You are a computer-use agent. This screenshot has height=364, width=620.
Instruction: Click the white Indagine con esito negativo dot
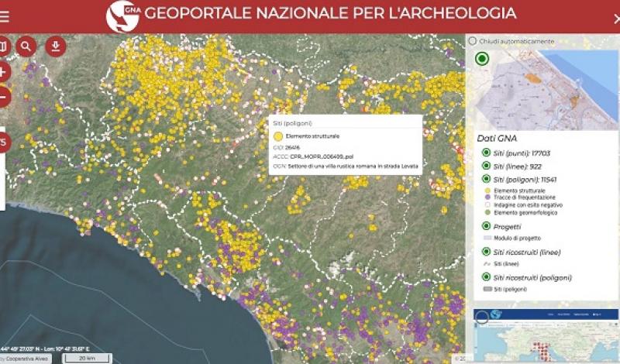click(487, 205)
